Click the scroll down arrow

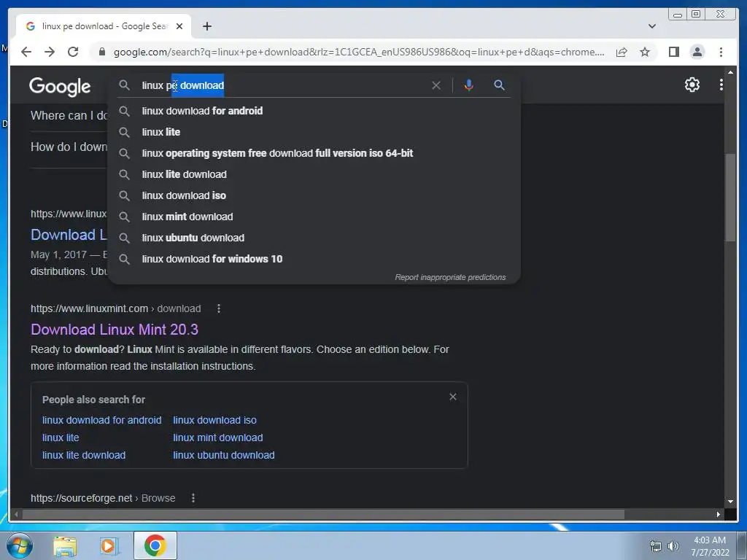(730, 502)
